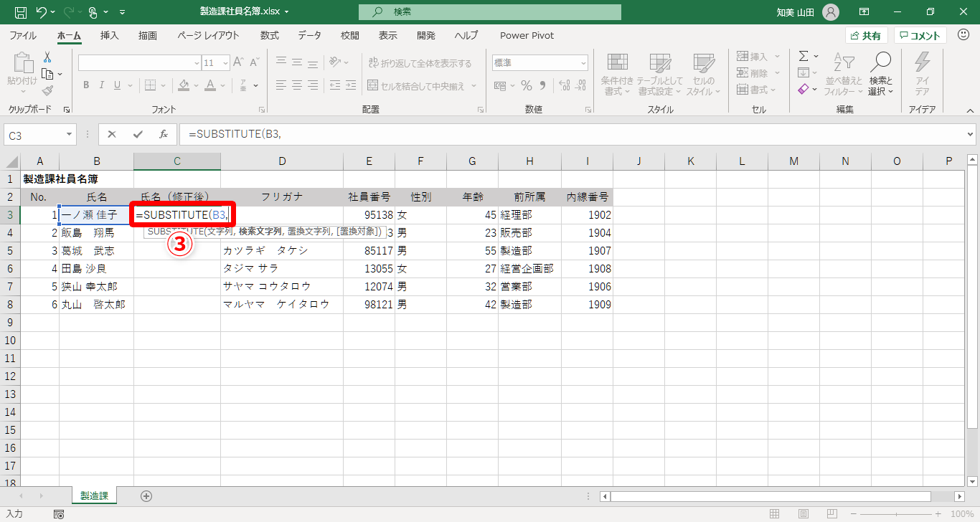The height and width of the screenshot is (522, 980).
Task: Click the 条件付き書式 conditional formatting icon
Action: (x=617, y=74)
